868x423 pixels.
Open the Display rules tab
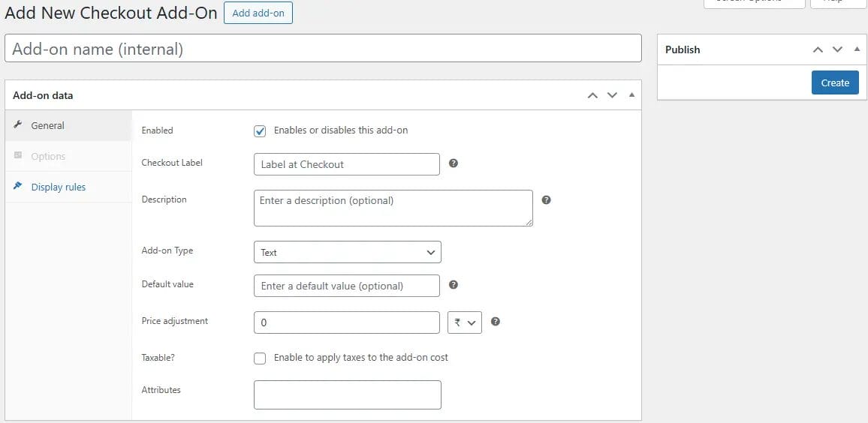tap(68, 187)
